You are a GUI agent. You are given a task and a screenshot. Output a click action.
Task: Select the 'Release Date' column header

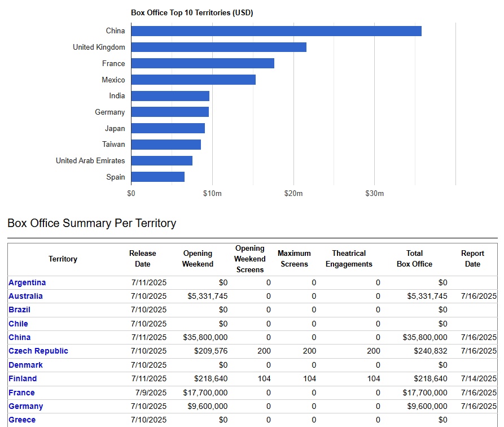(143, 259)
